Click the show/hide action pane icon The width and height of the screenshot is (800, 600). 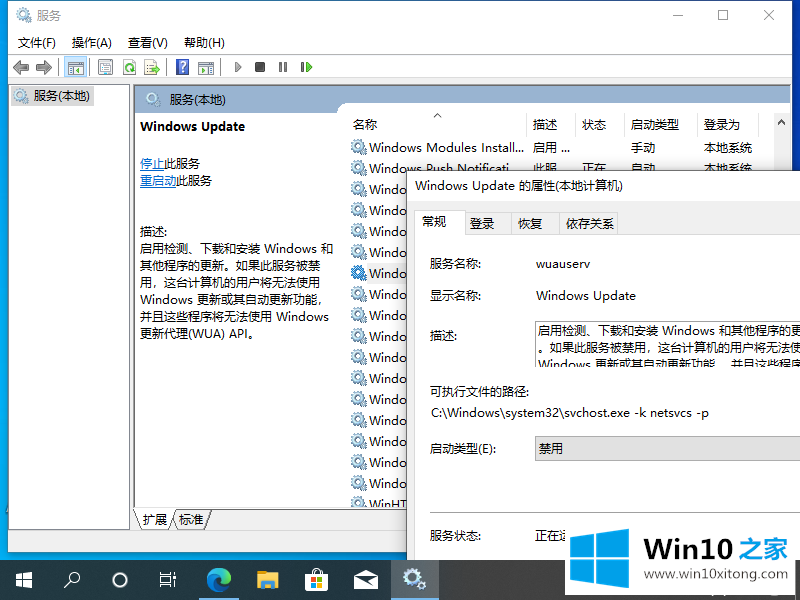point(206,67)
